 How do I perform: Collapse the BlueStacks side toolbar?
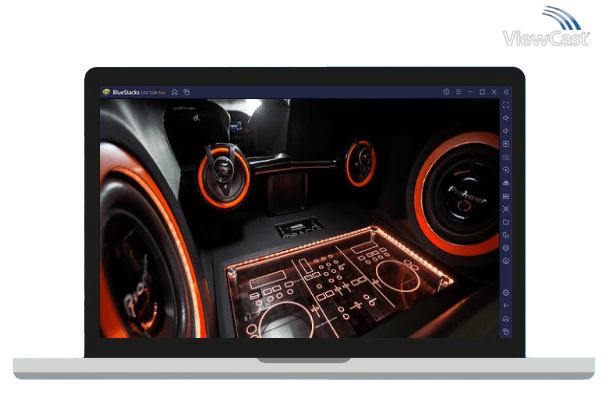click(506, 92)
